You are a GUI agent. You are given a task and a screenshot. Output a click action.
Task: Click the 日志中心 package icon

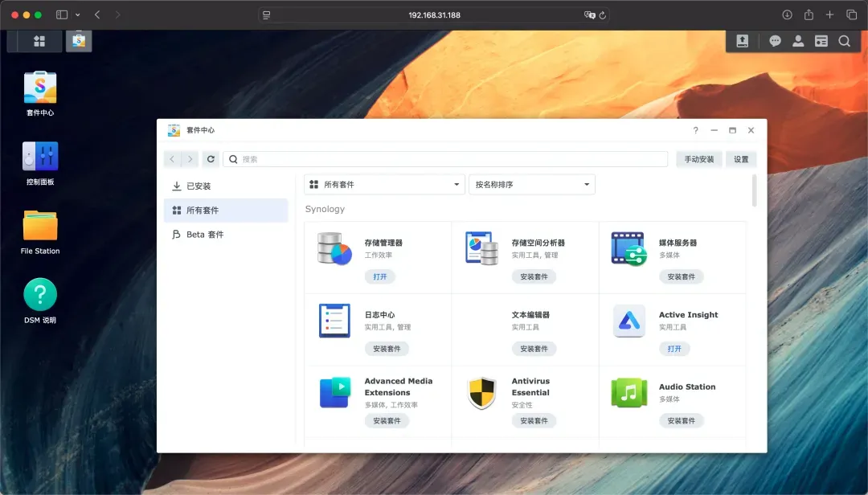click(x=334, y=321)
